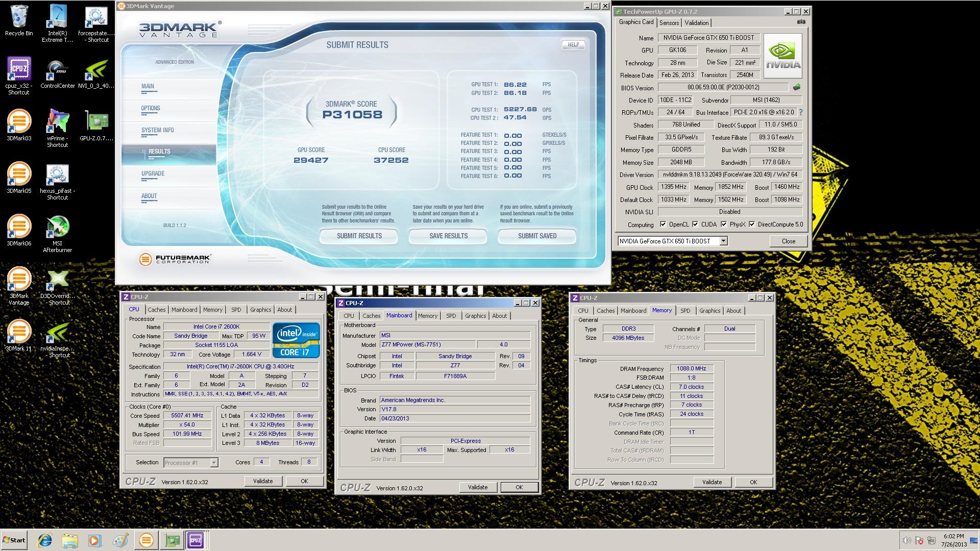Image resolution: width=980 pixels, height=551 pixels.
Task: Select SYSTEM INFO in 3DMark Vantage
Action: click(x=157, y=130)
